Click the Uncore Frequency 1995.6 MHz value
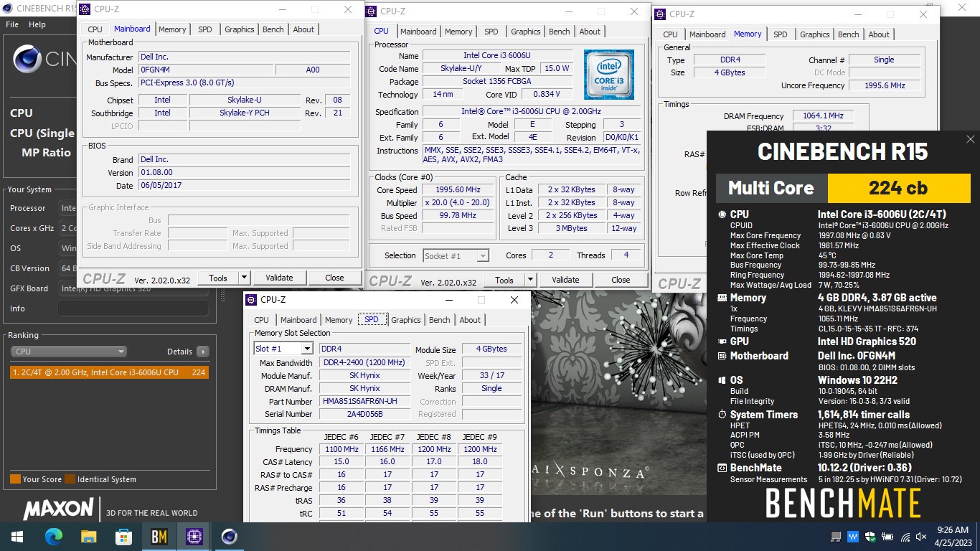The width and height of the screenshot is (980, 551). 884,85
